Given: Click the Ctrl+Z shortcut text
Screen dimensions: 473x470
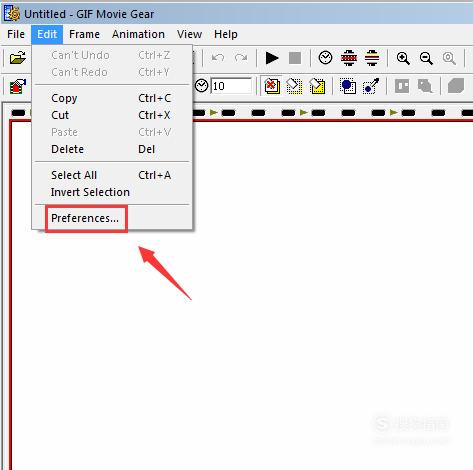Looking at the screenshot, I should (154, 55).
